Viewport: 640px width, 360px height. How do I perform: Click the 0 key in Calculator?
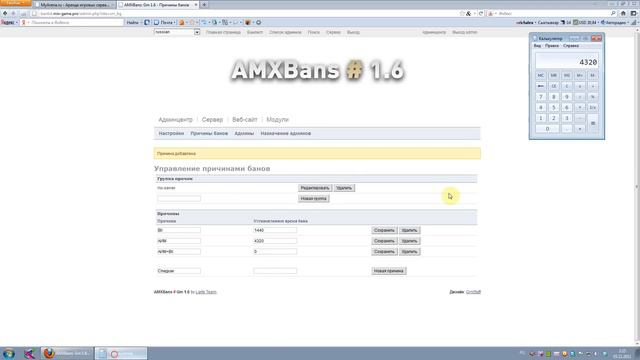click(x=547, y=129)
